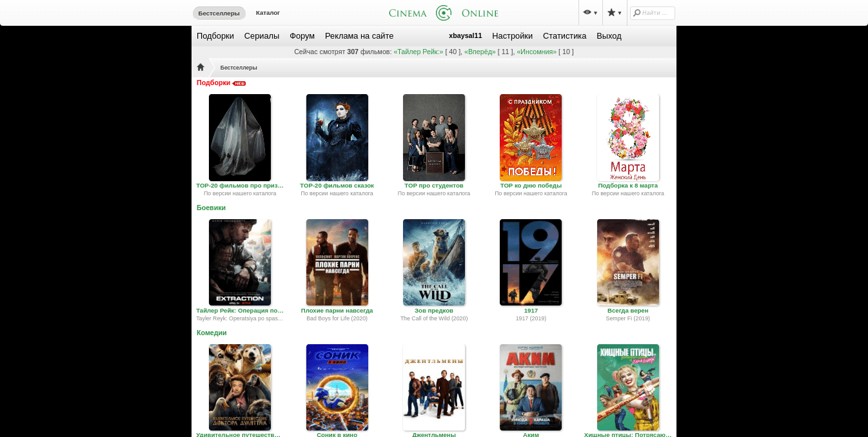Click Джентльмены title link
The image size is (868, 437).
pyautogui.click(x=434, y=434)
